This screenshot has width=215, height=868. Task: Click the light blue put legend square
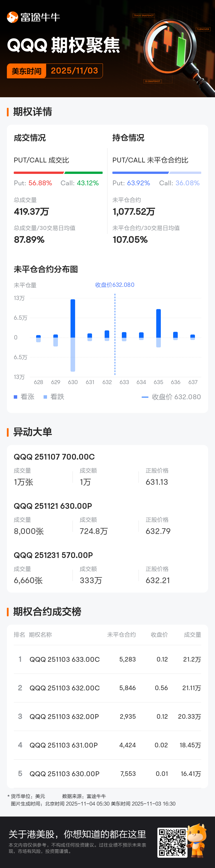point(45,397)
